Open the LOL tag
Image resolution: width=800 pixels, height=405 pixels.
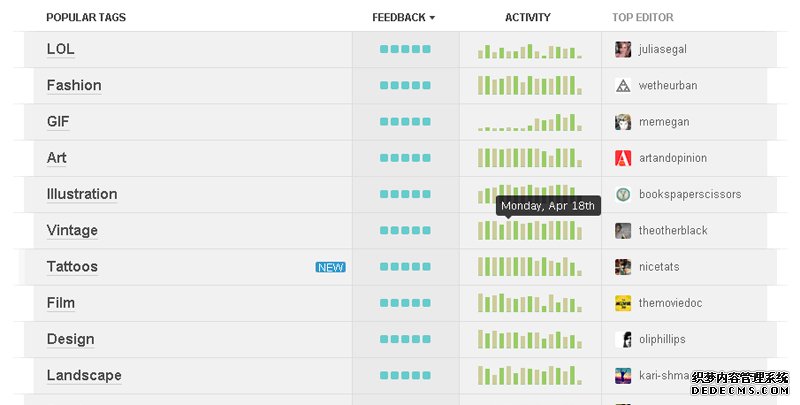point(61,49)
